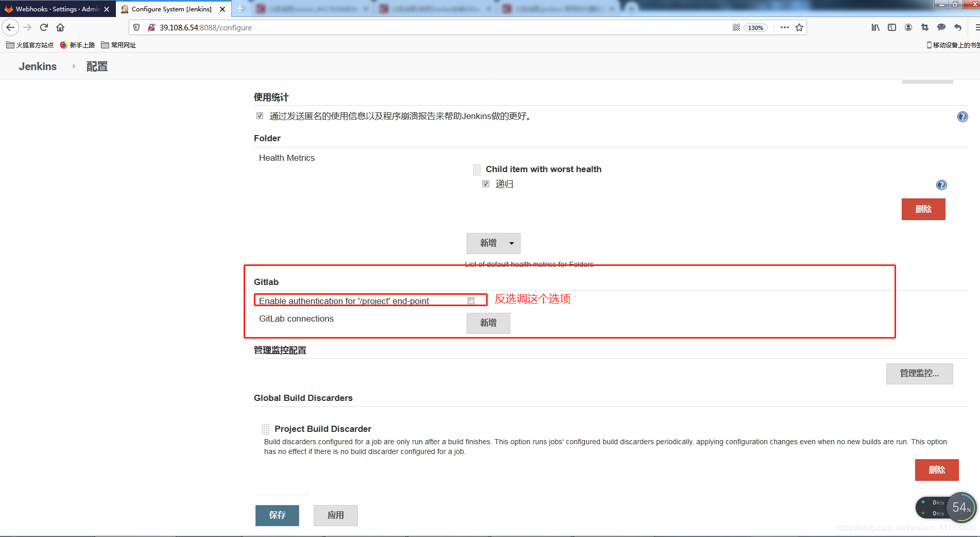Open the chat bubble toolbar icon
The width and height of the screenshot is (980, 537).
941,27
